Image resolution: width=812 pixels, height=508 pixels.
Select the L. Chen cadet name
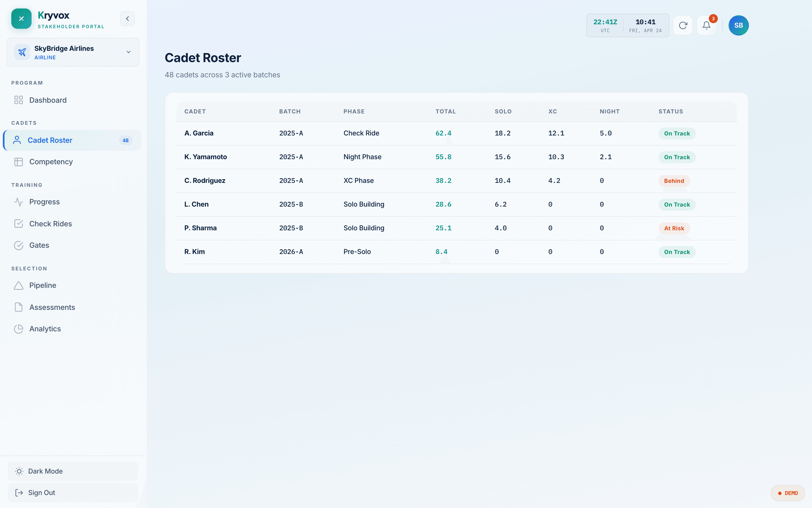tap(196, 204)
